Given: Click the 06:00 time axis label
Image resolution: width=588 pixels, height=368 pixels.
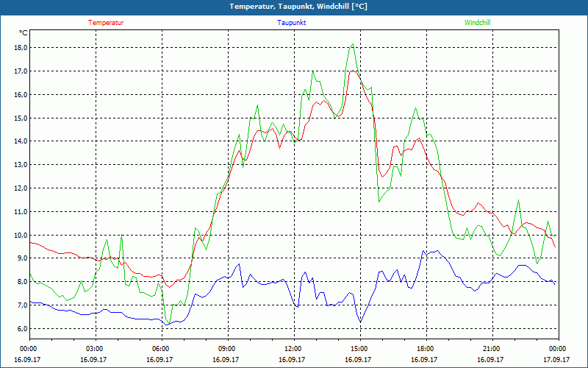Looking at the screenshot, I should pos(161,349).
